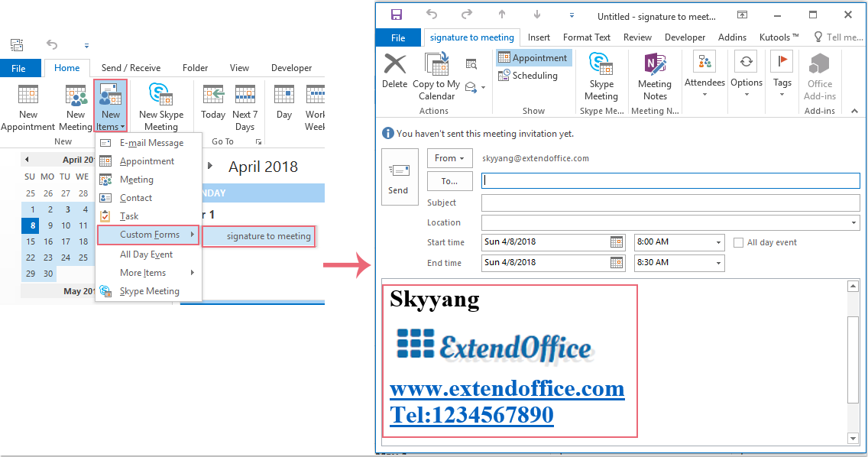Screen dimensions: 868x457
Task: Click the To... button
Action: (449, 181)
